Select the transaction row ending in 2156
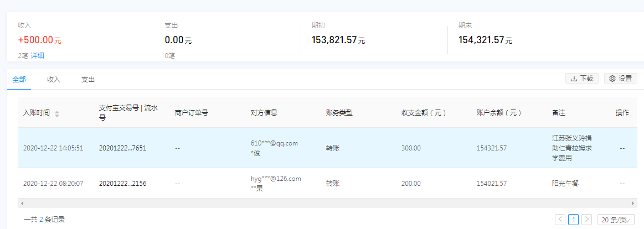Viewport: 644px width, 229px height. [122, 184]
